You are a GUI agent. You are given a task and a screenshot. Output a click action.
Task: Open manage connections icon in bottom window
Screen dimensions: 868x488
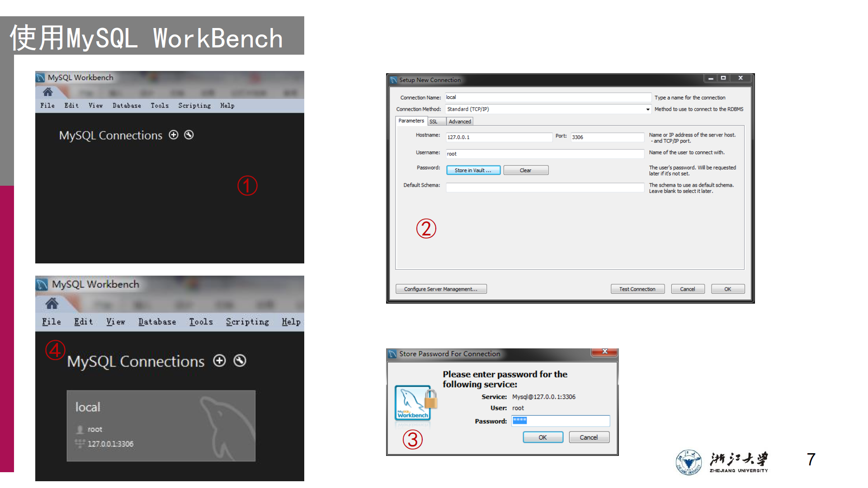point(240,361)
